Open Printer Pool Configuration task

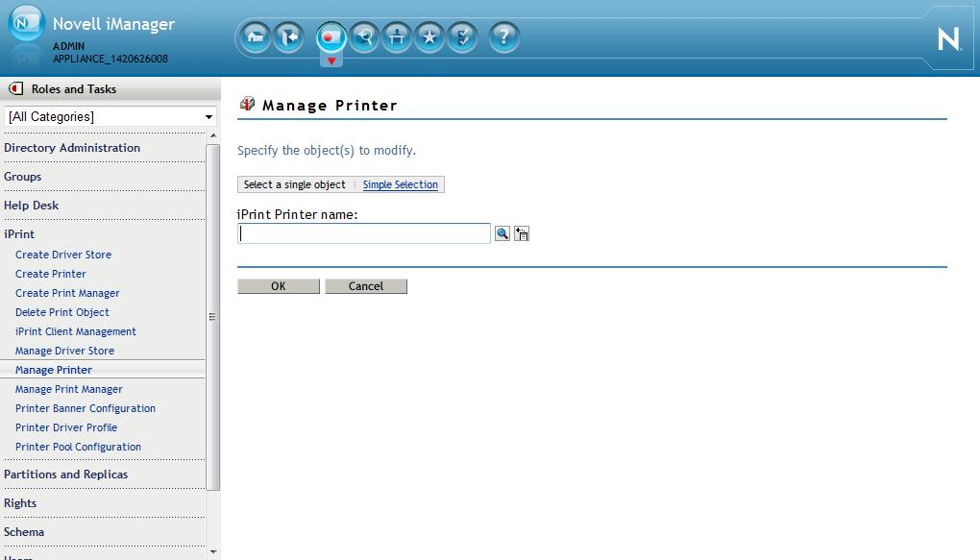coord(78,447)
